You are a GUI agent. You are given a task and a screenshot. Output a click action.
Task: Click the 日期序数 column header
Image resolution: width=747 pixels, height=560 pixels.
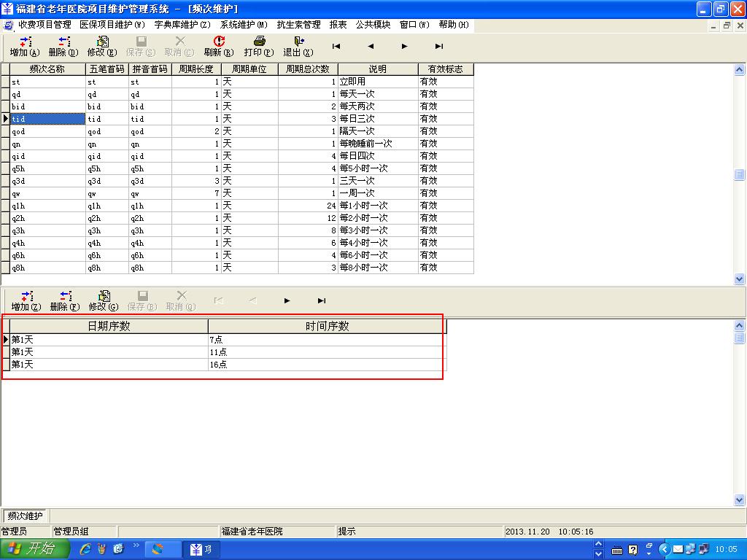pyautogui.click(x=109, y=326)
